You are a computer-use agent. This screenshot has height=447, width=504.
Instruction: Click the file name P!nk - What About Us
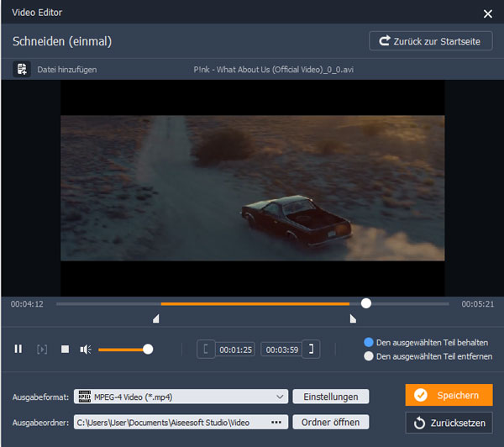[x=274, y=70]
